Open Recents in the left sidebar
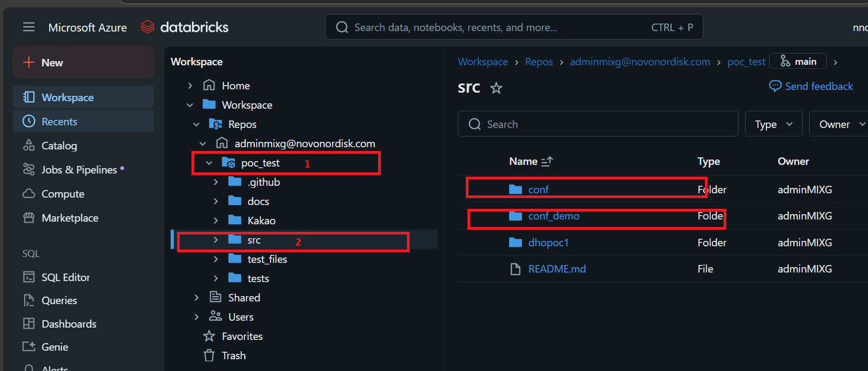Image resolution: width=868 pixels, height=371 pixels. point(83,122)
